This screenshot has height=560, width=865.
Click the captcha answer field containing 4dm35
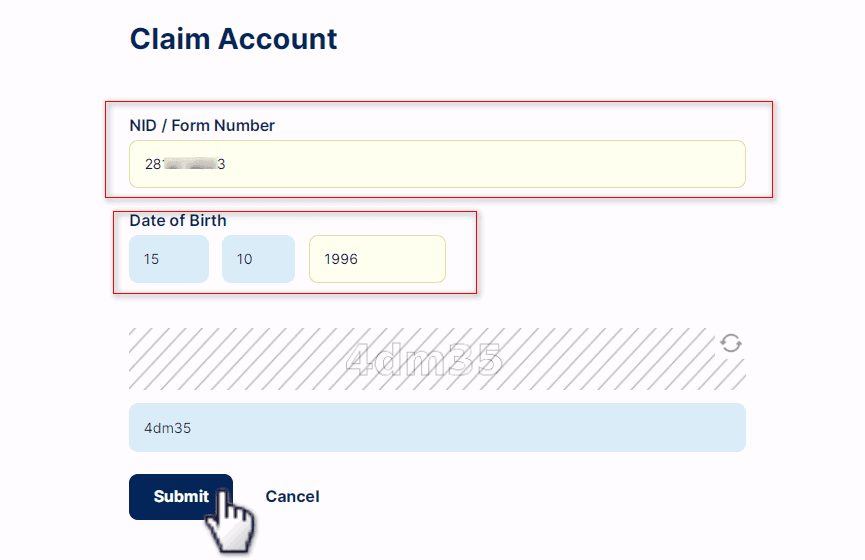(437, 428)
